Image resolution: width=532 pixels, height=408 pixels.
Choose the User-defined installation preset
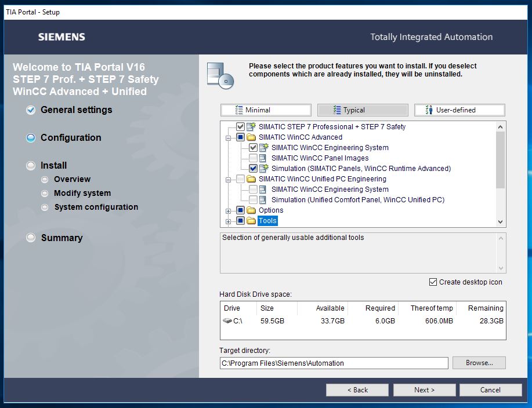(x=459, y=110)
